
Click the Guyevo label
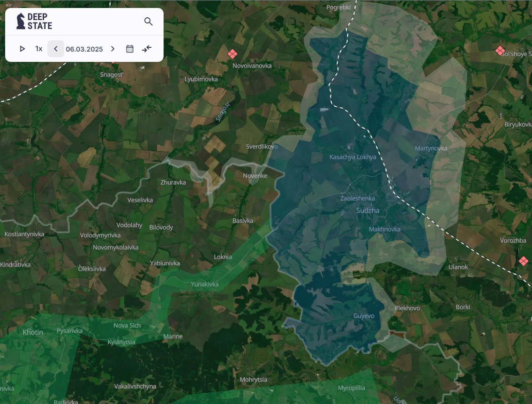pos(364,316)
